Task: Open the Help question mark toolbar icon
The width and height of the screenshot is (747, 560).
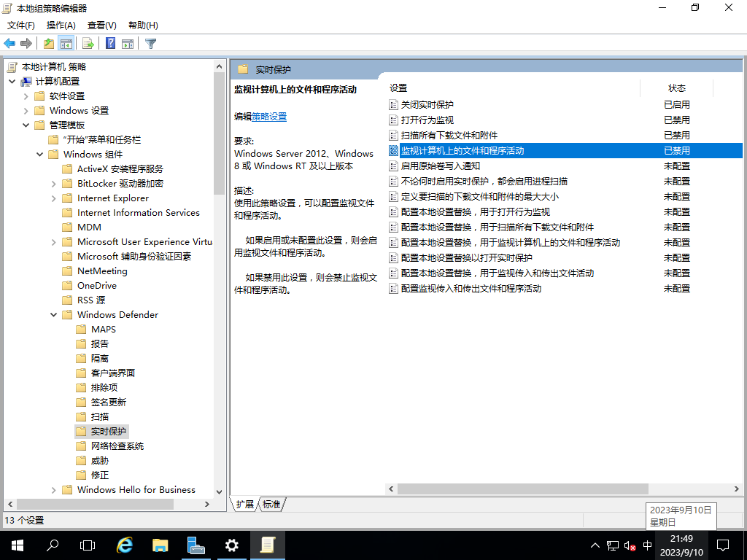Action: (111, 43)
